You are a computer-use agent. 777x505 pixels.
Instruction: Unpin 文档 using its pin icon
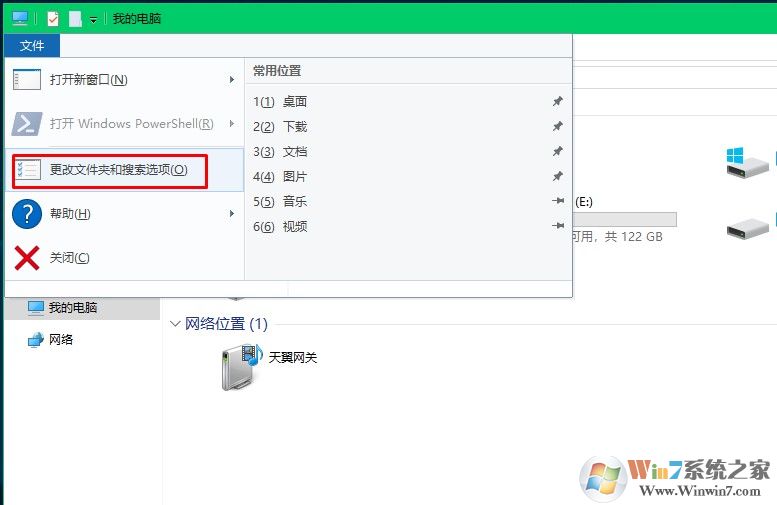click(558, 151)
